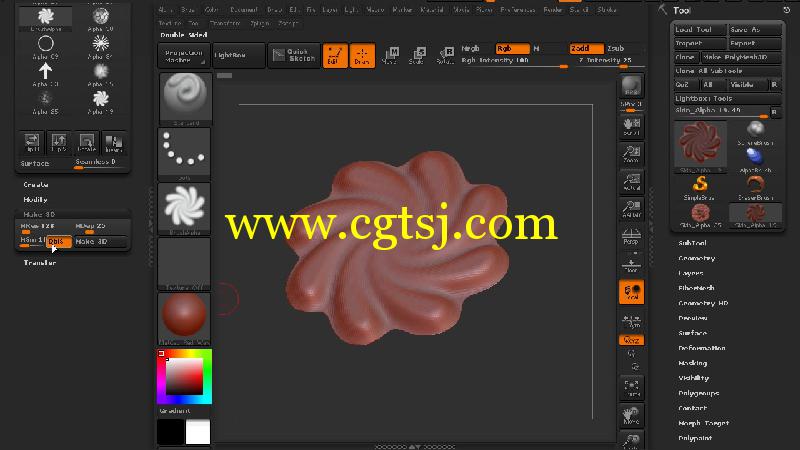Toggle the Rgb color mode
Screen dimensions: 800x450
(512, 48)
